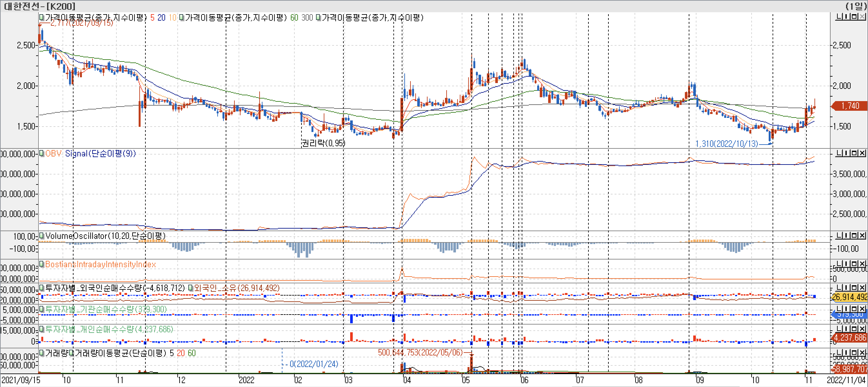Toggle the 외국인_소유 legend checkbox
Viewport: 868px width, 387px height.
[x=190, y=288]
